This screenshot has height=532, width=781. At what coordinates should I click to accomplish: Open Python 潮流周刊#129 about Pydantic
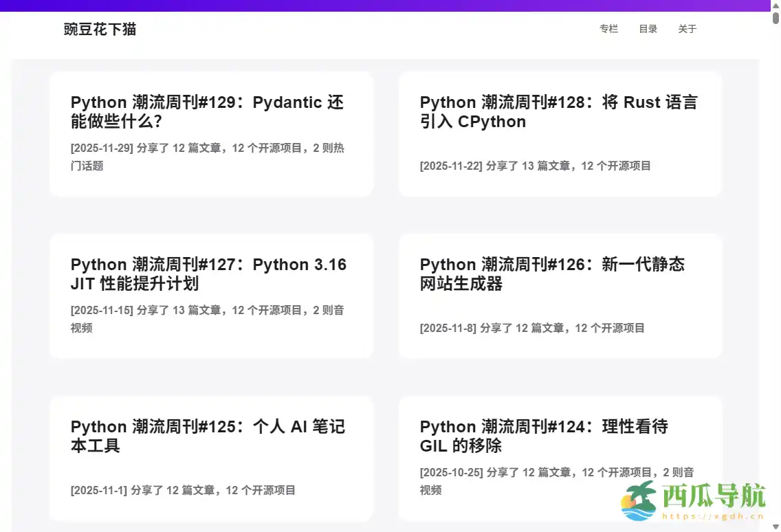pos(208,111)
